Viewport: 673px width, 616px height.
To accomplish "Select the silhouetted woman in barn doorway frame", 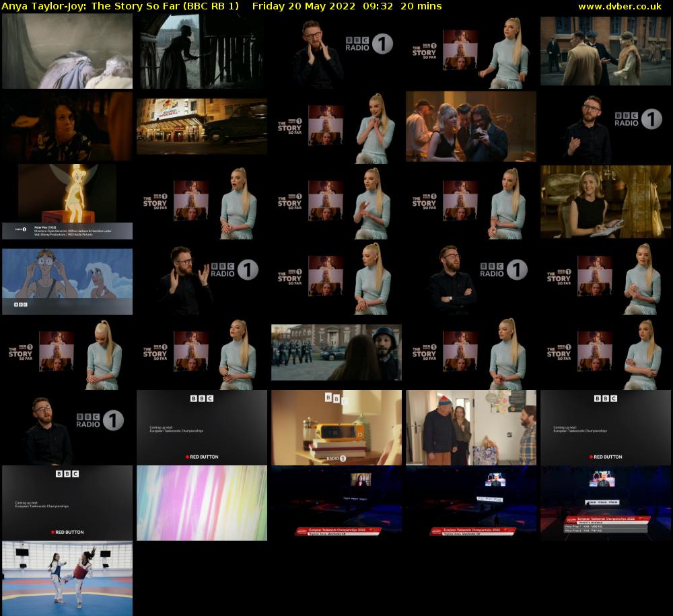I will click(202, 51).
